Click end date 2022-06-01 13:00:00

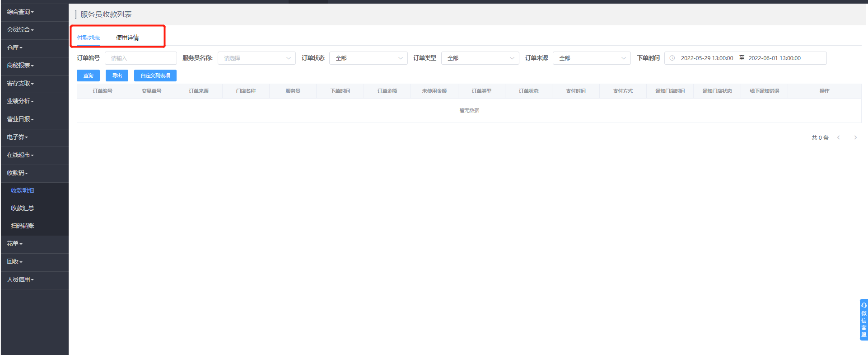tap(775, 58)
